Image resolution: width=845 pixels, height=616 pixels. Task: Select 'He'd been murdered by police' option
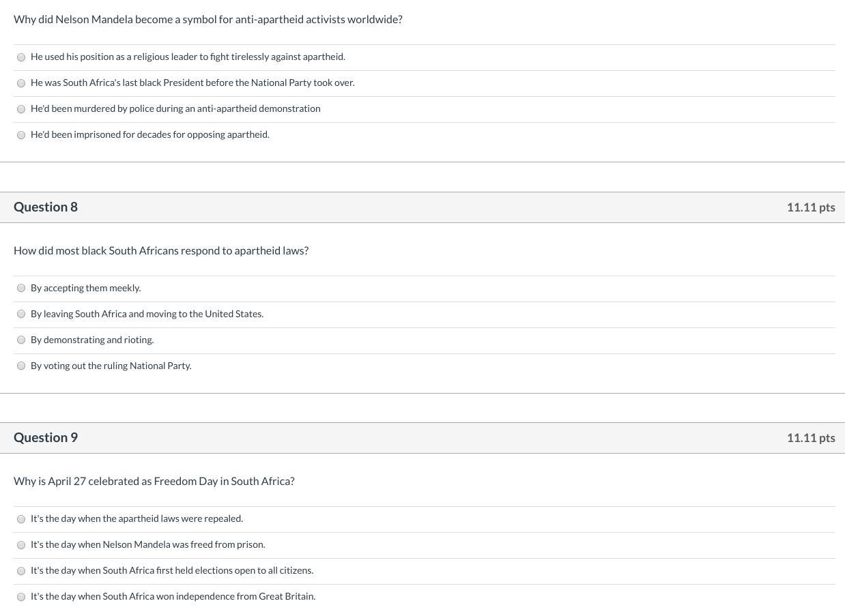[x=21, y=109]
